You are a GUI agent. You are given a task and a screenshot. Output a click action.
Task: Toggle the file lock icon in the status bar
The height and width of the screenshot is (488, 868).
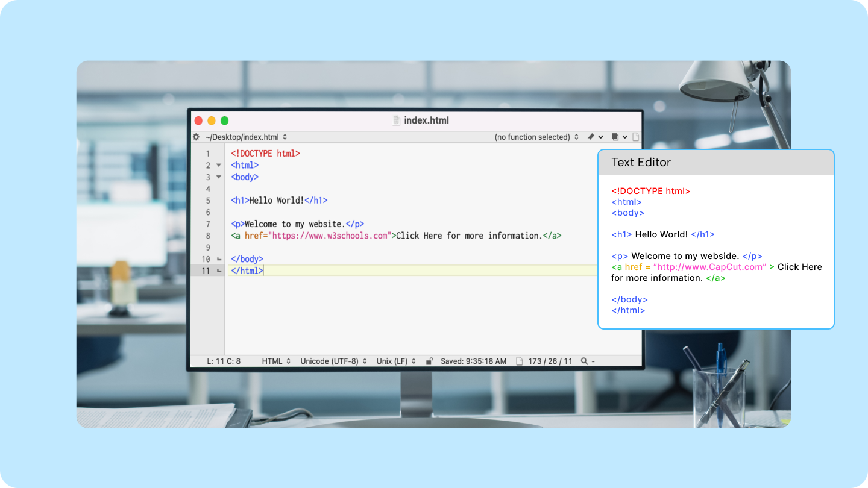(x=429, y=361)
